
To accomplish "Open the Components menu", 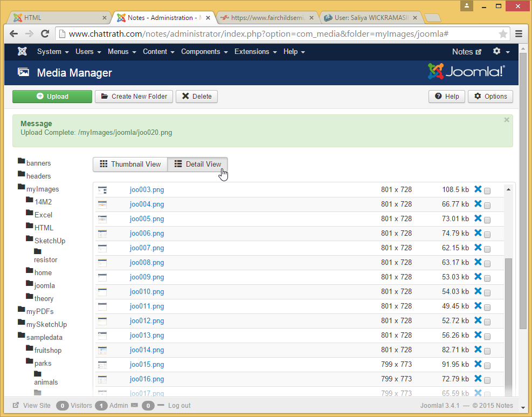I will click(204, 52).
